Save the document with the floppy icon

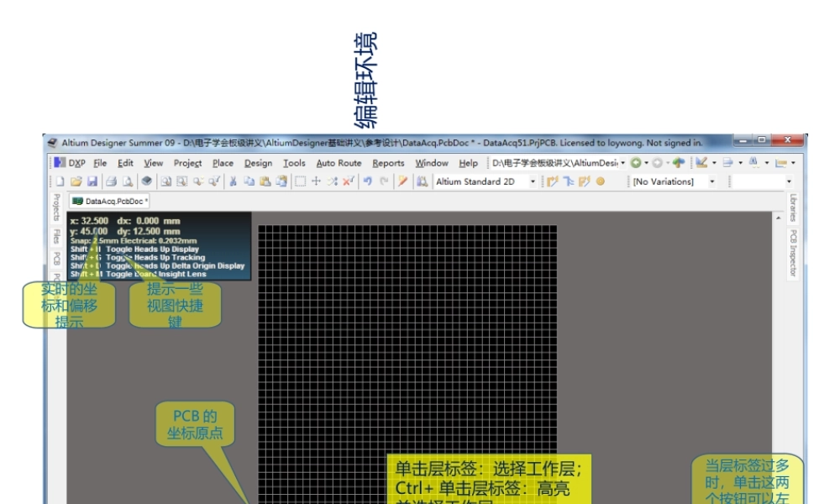pos(92,181)
